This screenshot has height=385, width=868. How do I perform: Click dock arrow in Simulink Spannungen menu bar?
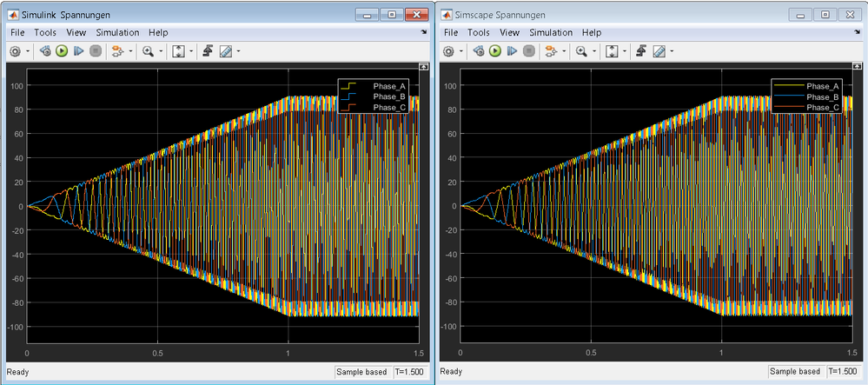(424, 32)
